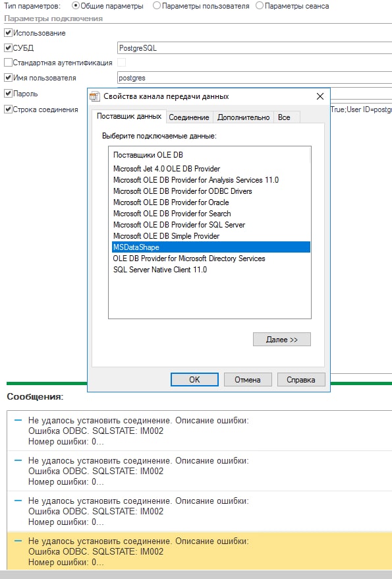Viewport: 392px width, 579px height.
Task: Click the dash icon of the first message
Action: (18, 420)
